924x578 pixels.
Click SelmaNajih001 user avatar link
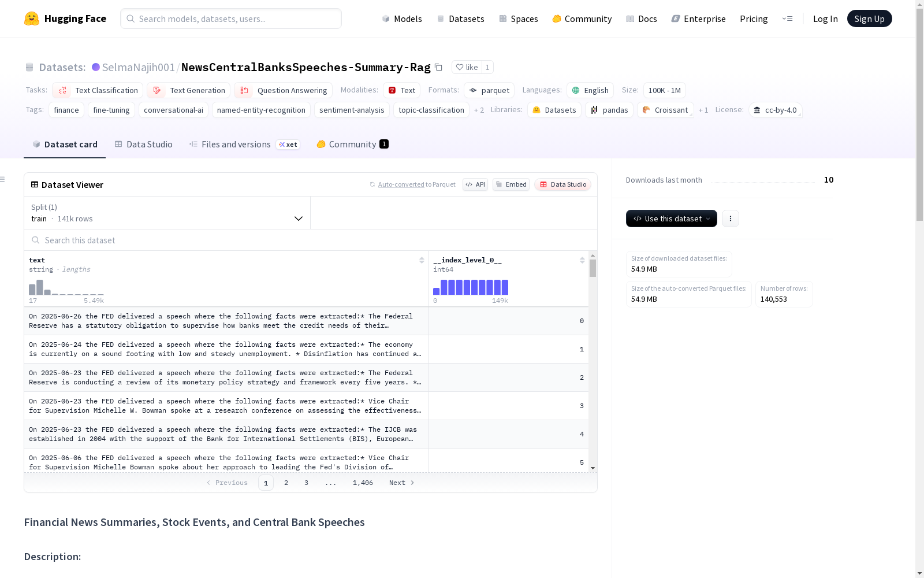[96, 67]
